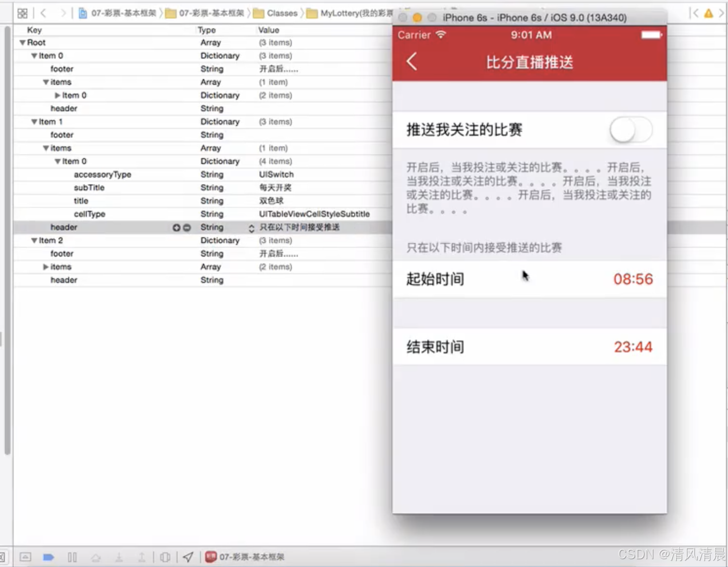Image resolution: width=728 pixels, height=567 pixels.
Task: Collapse the Item 0 dictionary under Root
Action: [x=34, y=56]
